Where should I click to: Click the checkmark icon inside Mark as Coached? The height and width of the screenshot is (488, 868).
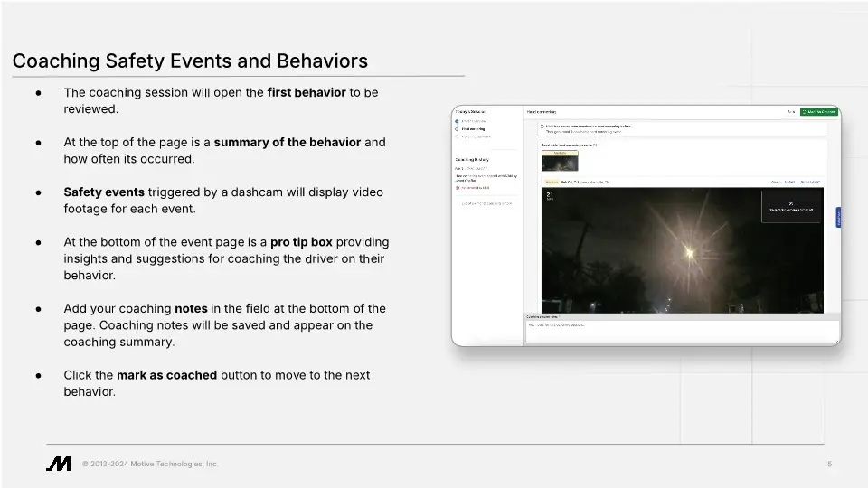tap(805, 112)
